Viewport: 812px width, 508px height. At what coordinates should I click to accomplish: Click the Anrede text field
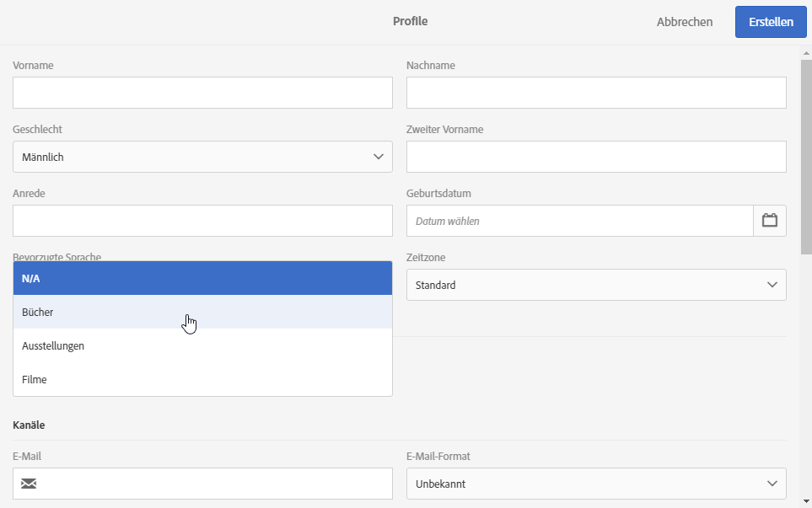pos(202,221)
